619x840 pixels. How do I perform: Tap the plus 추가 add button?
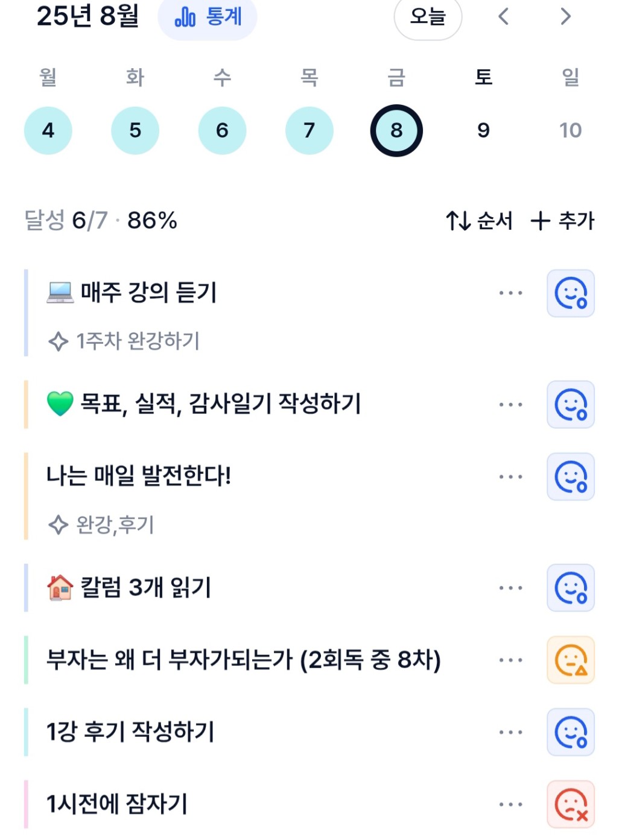click(x=562, y=221)
